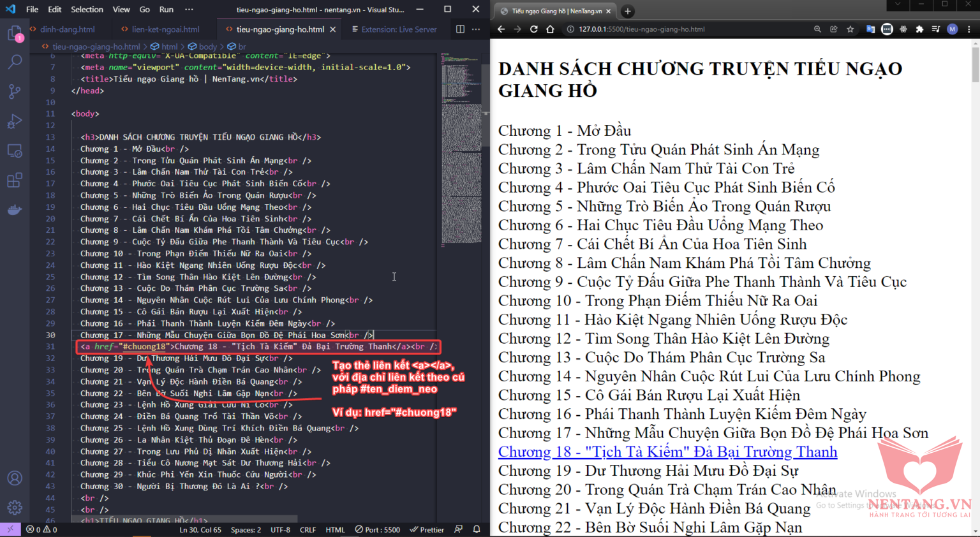The image size is (980, 537).
Task: Open the Run and Debug view
Action: click(14, 121)
